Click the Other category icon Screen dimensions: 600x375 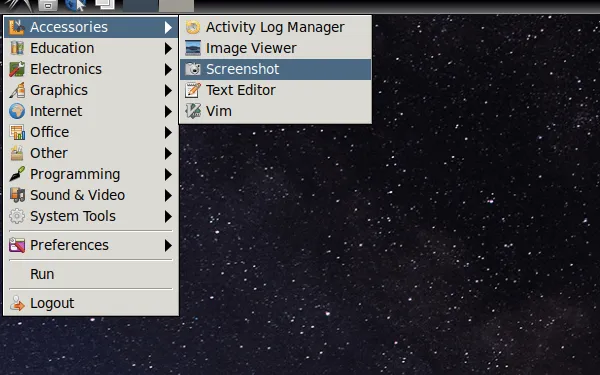[x=17, y=153]
